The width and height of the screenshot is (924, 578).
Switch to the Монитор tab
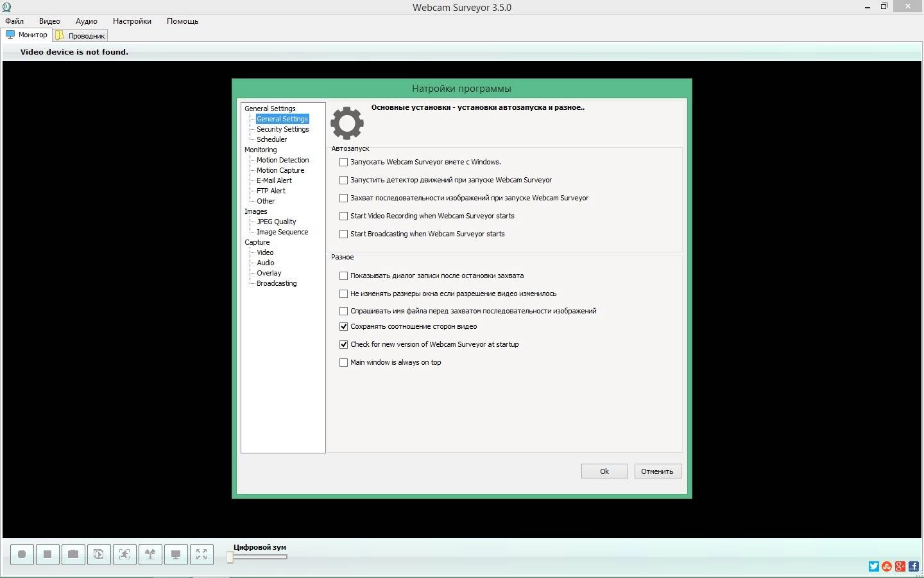click(27, 35)
